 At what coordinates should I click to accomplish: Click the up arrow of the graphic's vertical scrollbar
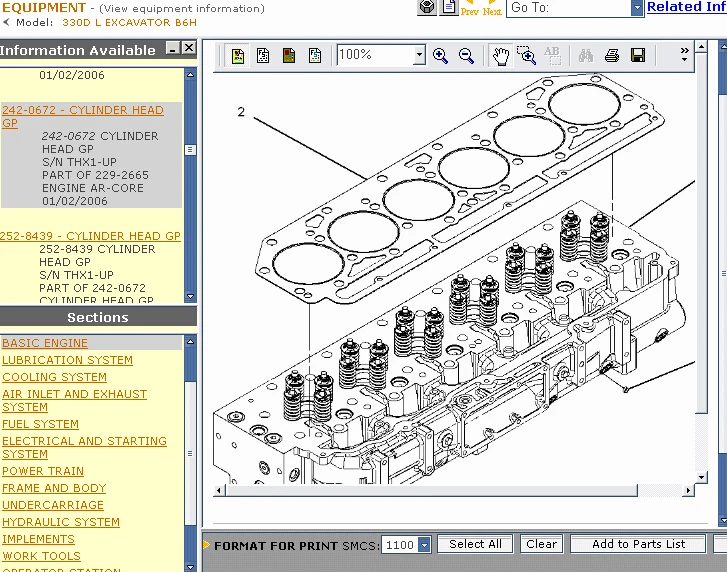pos(701,46)
